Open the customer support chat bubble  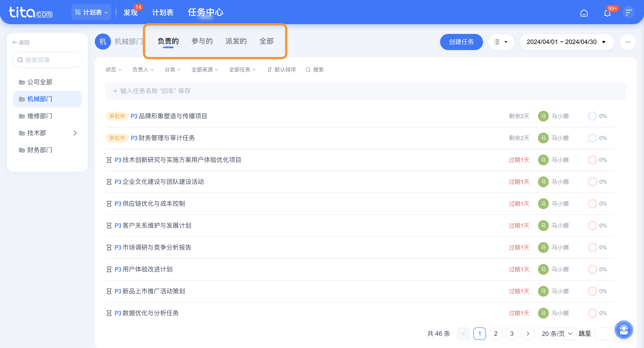(x=624, y=329)
